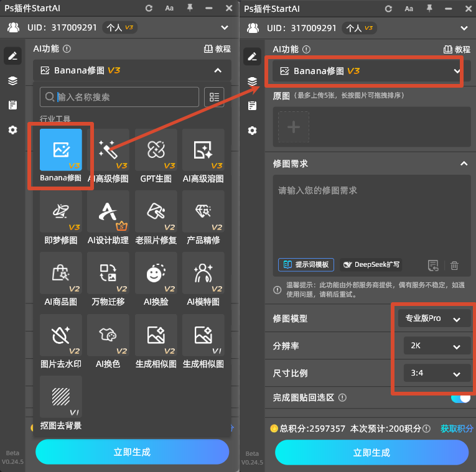The width and height of the screenshot is (476, 472).
Task: Click the AI功能 info icon in right panel
Action: [306, 50]
